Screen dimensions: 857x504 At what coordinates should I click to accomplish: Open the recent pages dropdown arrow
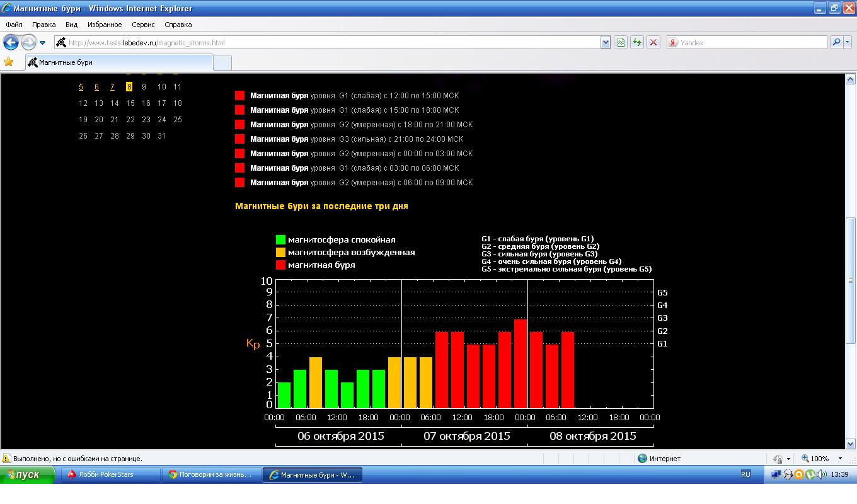(x=42, y=43)
